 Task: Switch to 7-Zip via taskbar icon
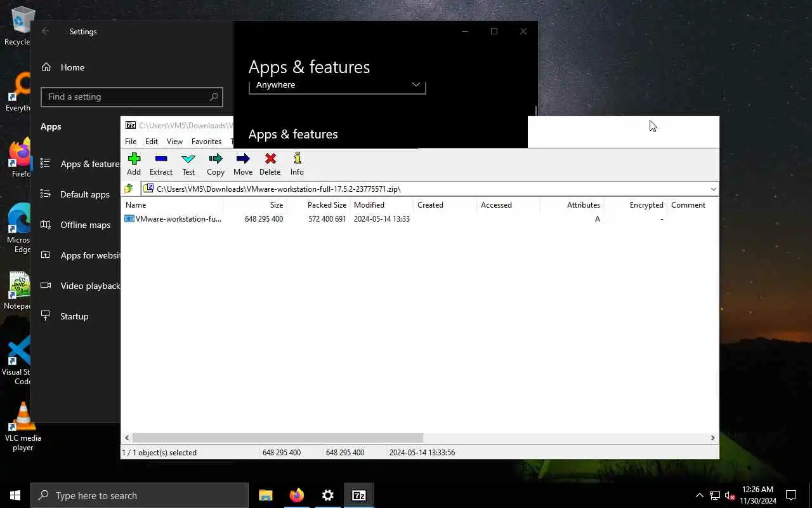[x=358, y=495]
